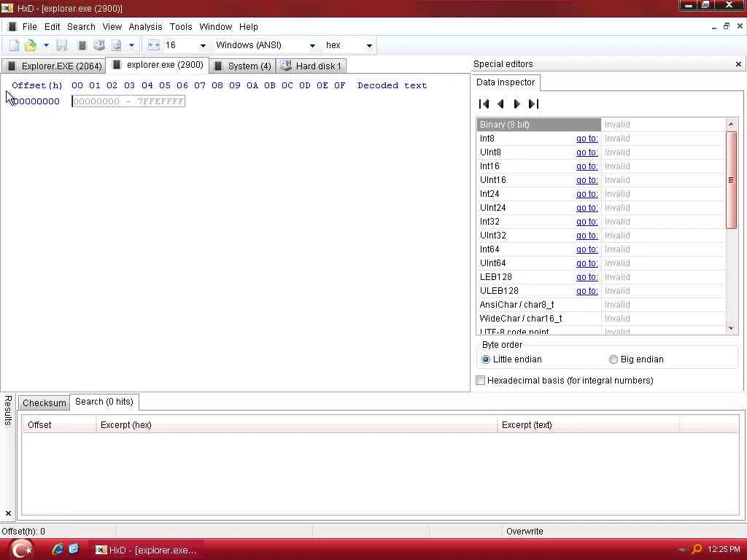Open the recent files dropdown arrow
The width and height of the screenshot is (747, 560).
coord(46,45)
